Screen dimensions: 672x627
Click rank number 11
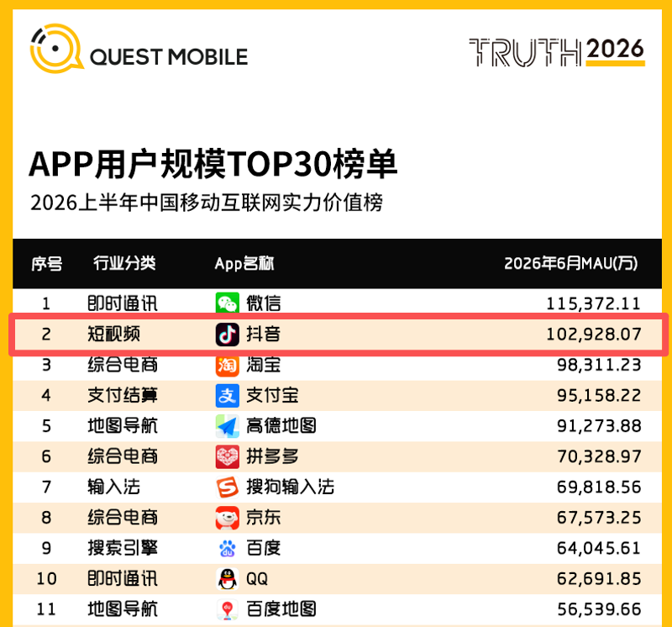click(46, 609)
